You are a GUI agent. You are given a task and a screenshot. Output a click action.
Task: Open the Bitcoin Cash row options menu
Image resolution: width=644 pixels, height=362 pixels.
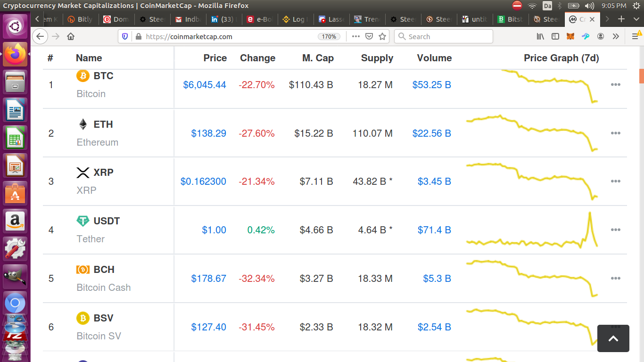click(615, 279)
